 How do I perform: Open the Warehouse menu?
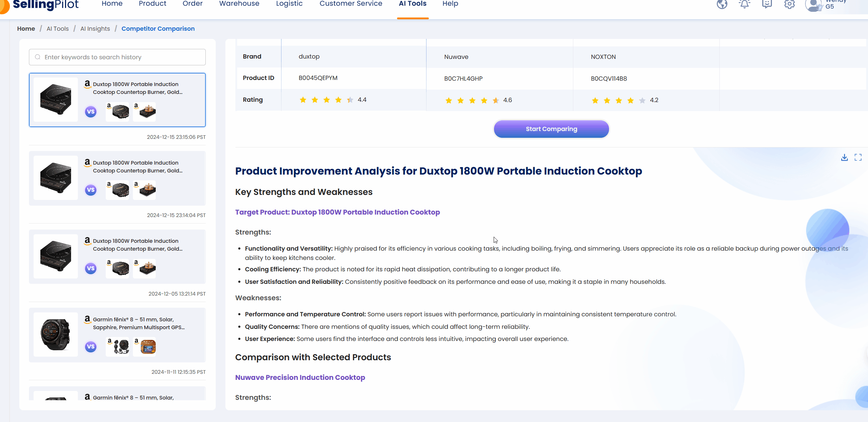coord(239,4)
